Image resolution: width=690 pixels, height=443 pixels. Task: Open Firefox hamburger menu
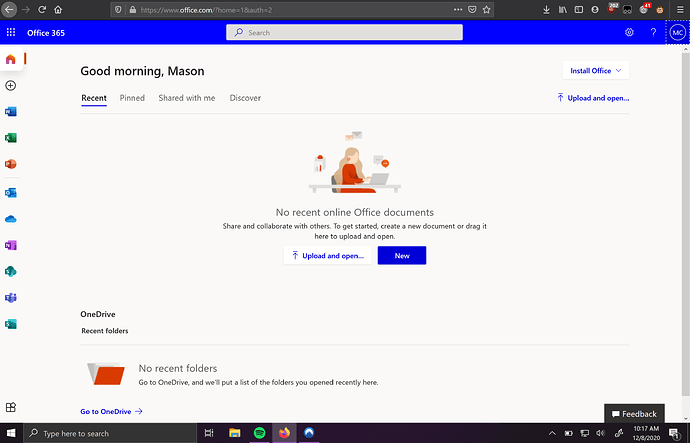(680, 9)
